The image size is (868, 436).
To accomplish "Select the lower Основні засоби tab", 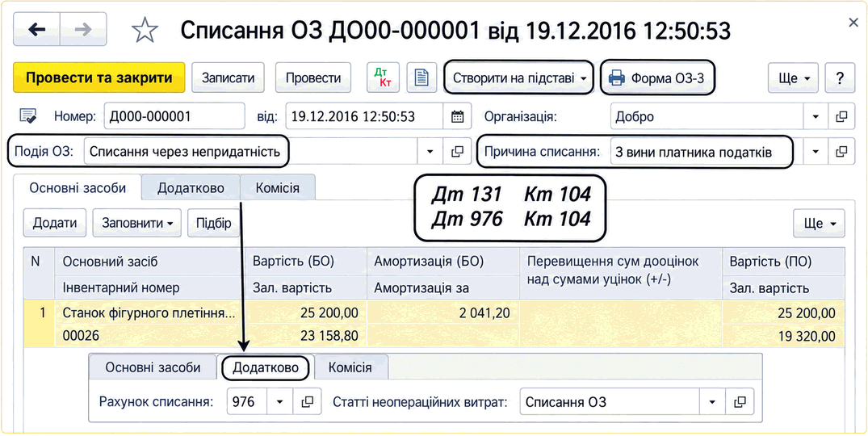I will 153,367.
